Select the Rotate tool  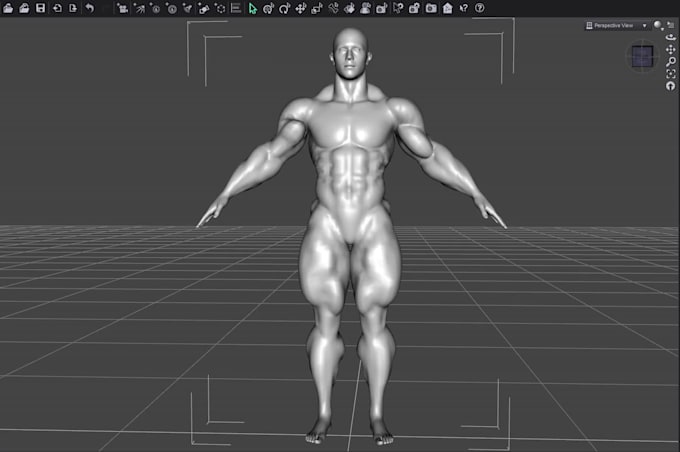click(284, 8)
